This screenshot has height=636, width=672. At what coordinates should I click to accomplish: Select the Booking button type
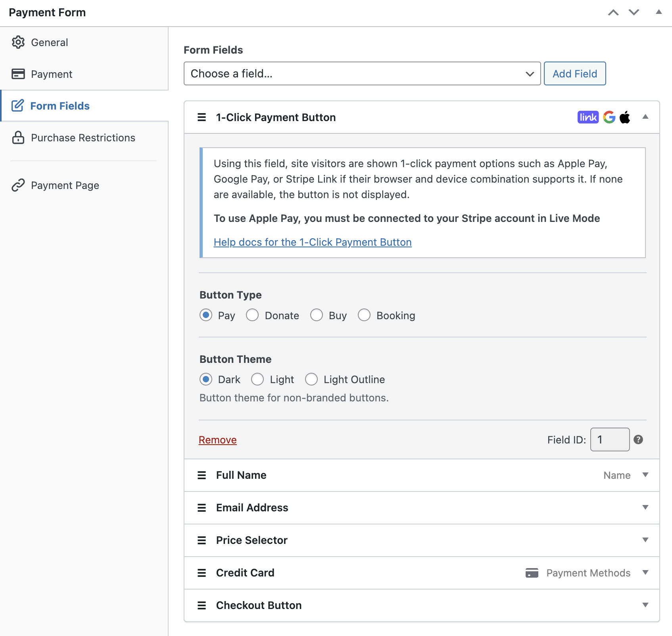(364, 315)
